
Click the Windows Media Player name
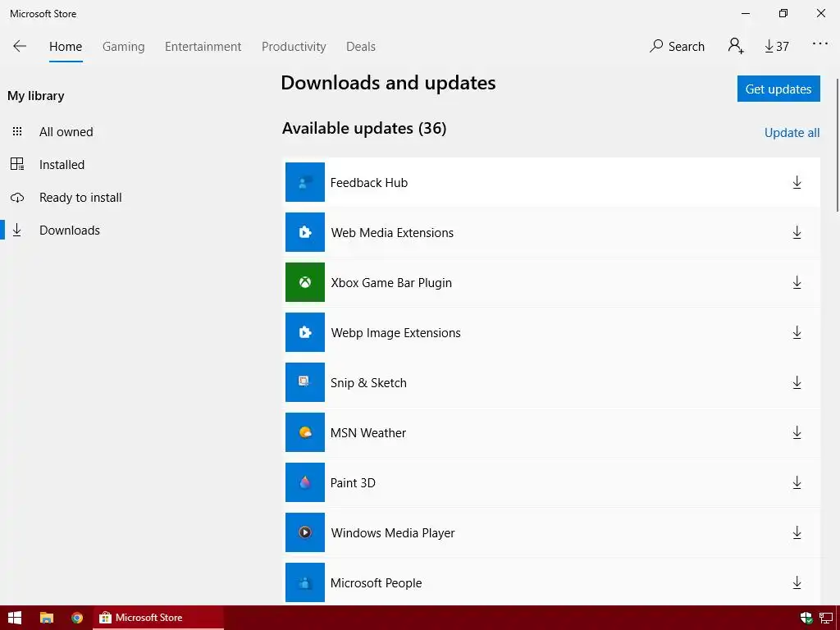pyautogui.click(x=393, y=533)
